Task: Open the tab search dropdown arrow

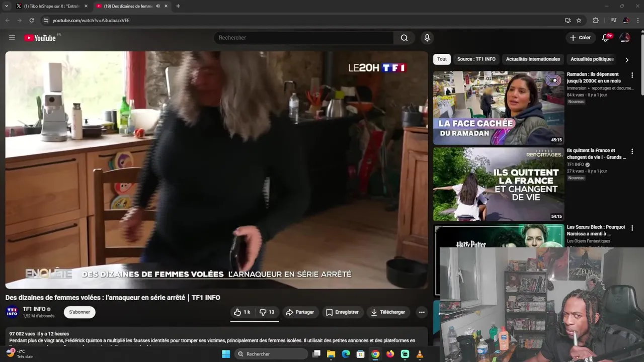Action: pos(7,6)
